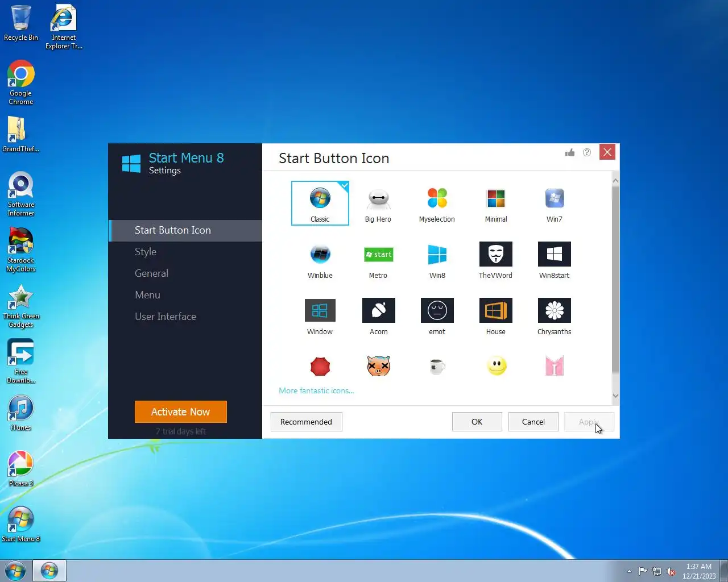728x582 pixels.
Task: Click the network tray icon
Action: (x=657, y=571)
